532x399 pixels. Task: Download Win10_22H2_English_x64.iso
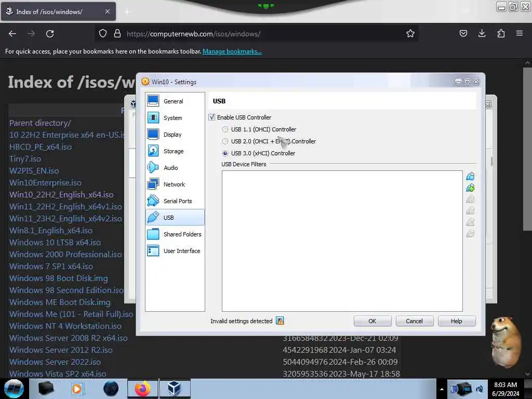tap(61, 195)
